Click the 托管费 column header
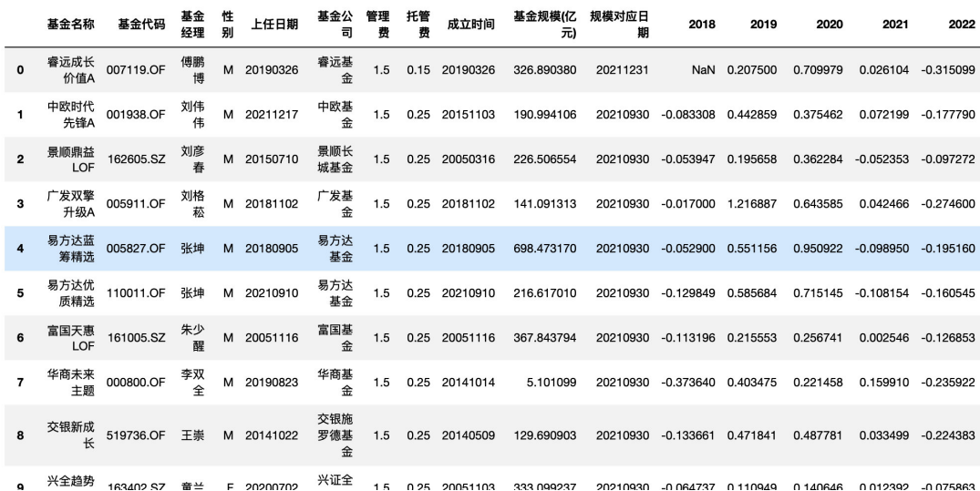Image resolution: width=980 pixels, height=491 pixels. coord(418,25)
